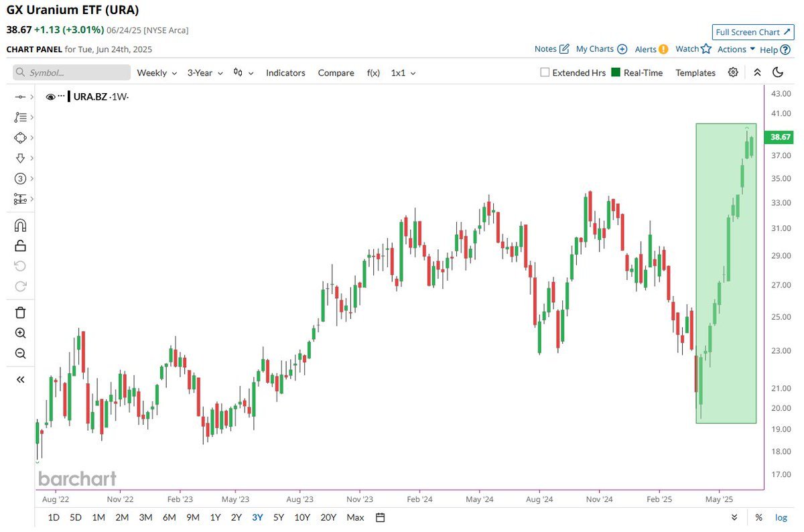Select the measurement and projection tool
Image resolution: width=804 pixels, height=532 pixels.
point(19,199)
